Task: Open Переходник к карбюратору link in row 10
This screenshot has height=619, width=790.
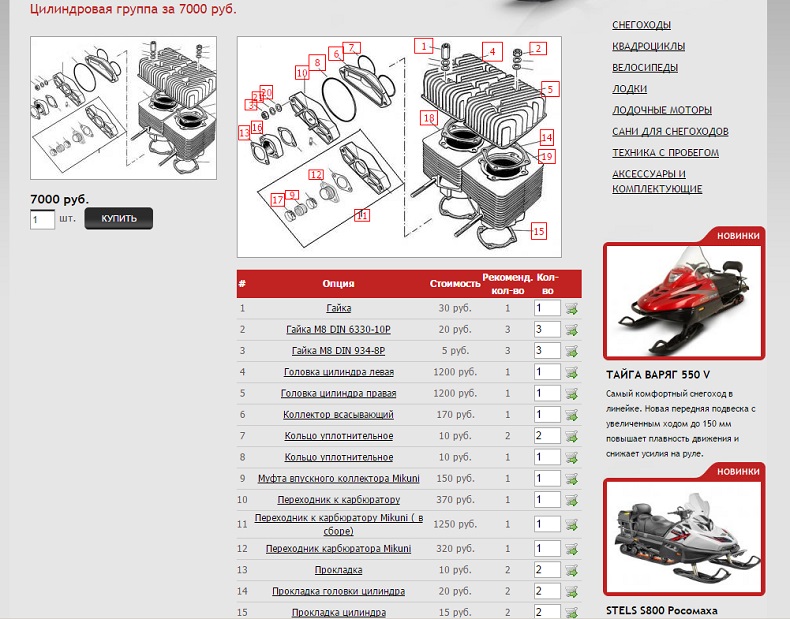Action: [339, 500]
